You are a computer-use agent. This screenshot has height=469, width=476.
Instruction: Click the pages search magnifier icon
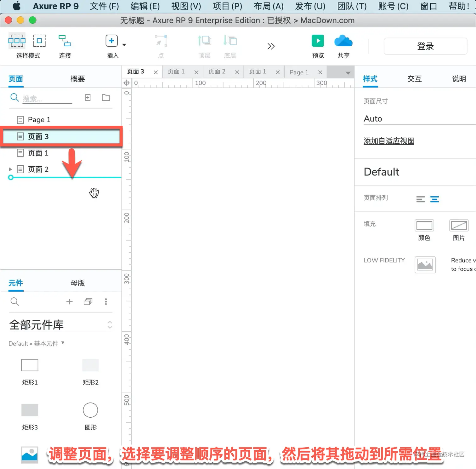[14, 98]
